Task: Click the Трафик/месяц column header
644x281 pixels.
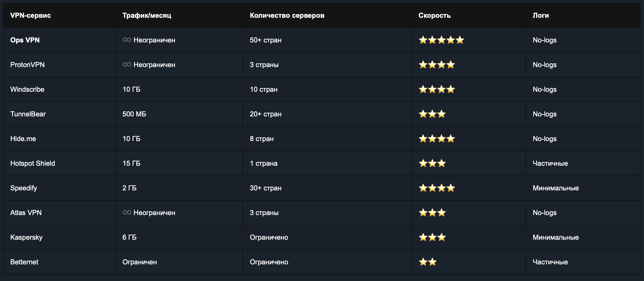Action: coord(146,15)
